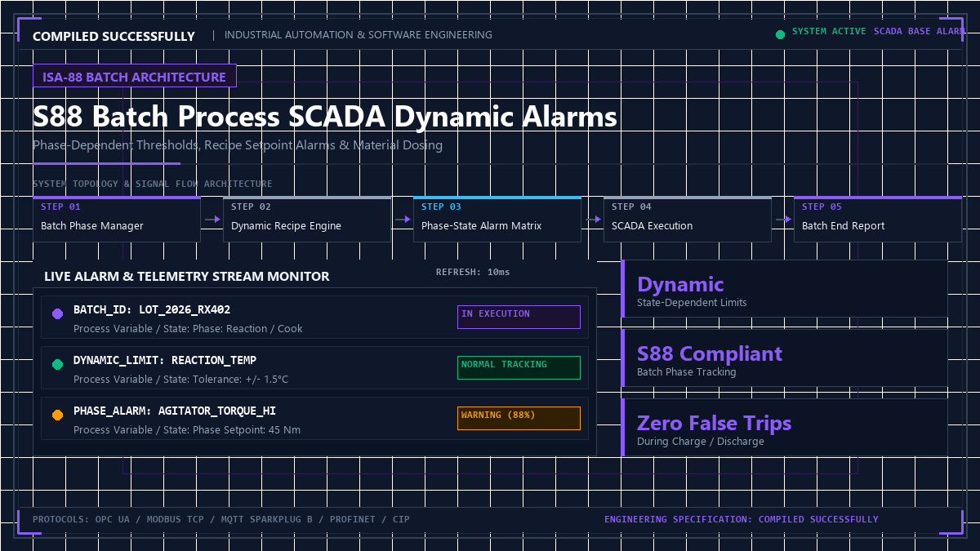The width and height of the screenshot is (980, 551).
Task: Click the REFRESH: 10ms label
Action: (x=473, y=272)
